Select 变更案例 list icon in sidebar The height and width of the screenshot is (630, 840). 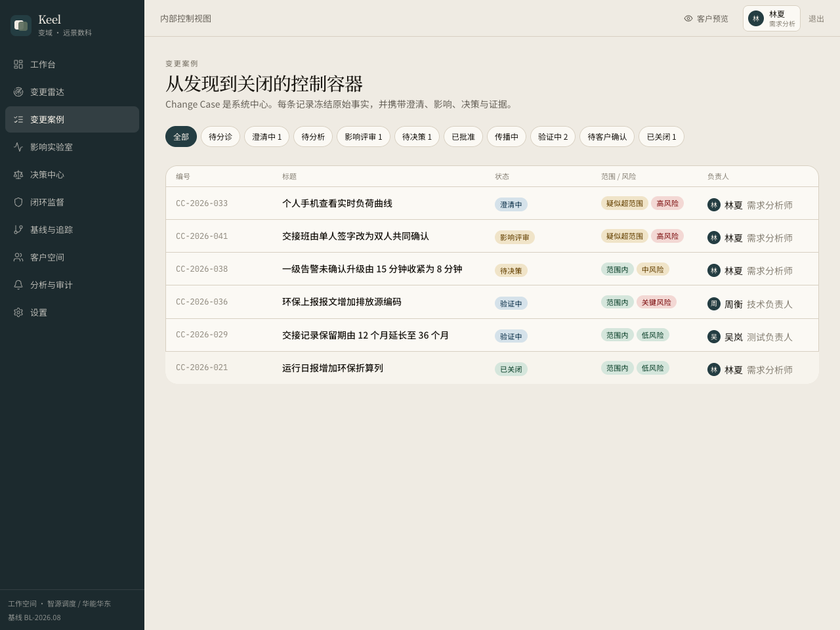[x=18, y=119]
